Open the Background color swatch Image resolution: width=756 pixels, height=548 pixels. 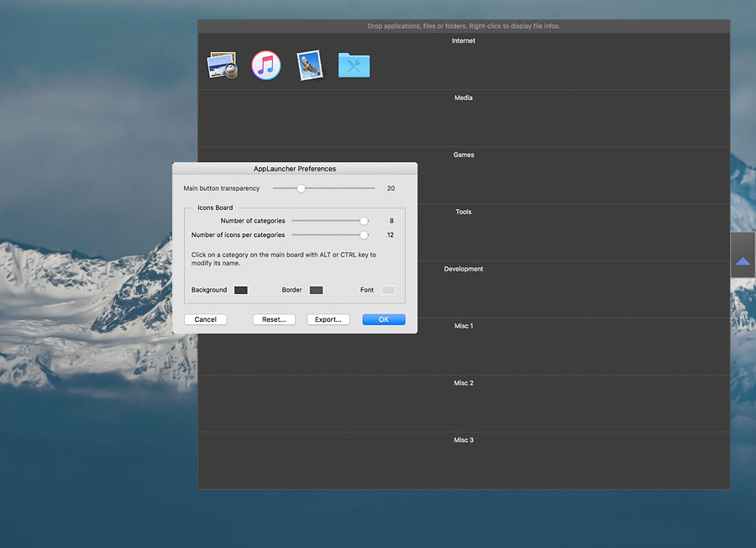241,290
